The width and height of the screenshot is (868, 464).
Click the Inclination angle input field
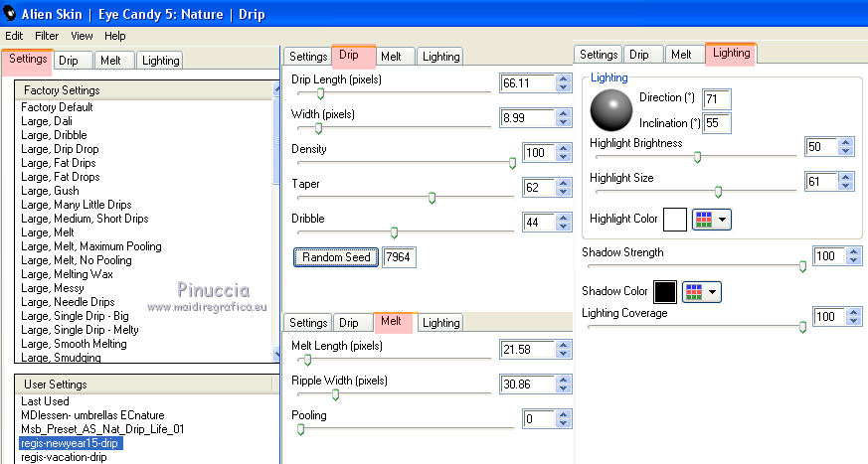(716, 123)
